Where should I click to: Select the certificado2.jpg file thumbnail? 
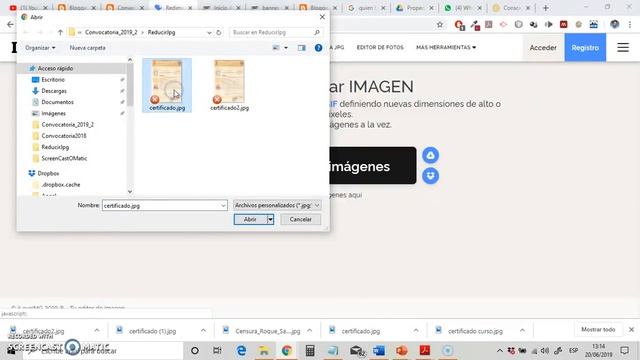[x=229, y=85]
